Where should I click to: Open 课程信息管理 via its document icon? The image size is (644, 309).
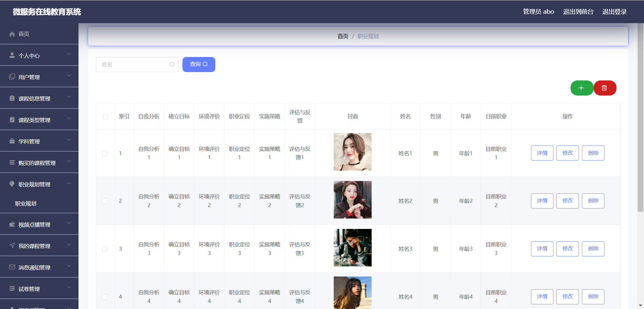tap(11, 98)
